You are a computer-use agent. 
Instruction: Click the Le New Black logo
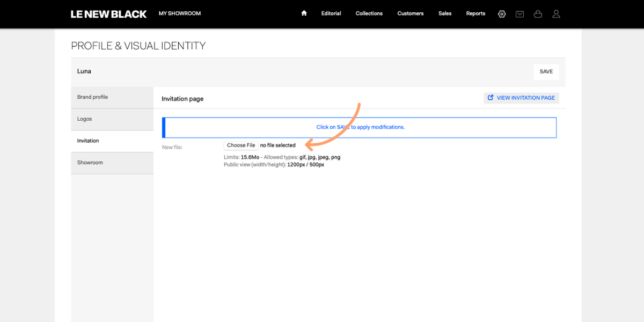pyautogui.click(x=109, y=14)
